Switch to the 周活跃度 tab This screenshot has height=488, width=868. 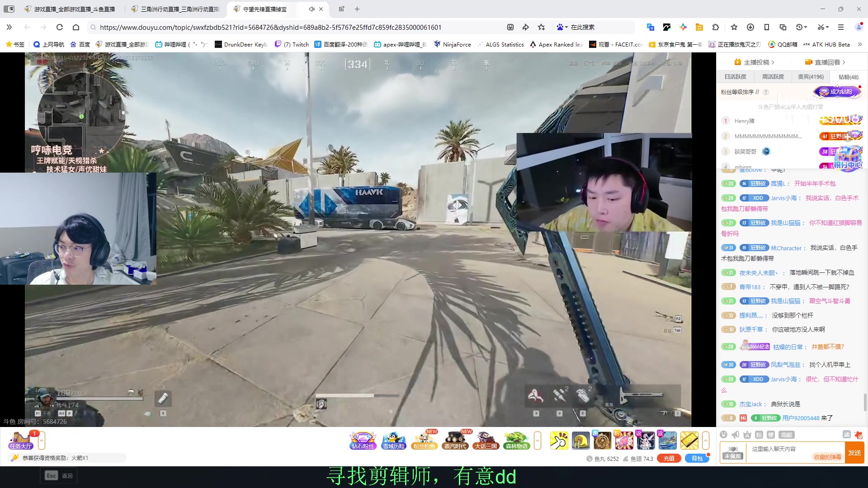(x=773, y=77)
